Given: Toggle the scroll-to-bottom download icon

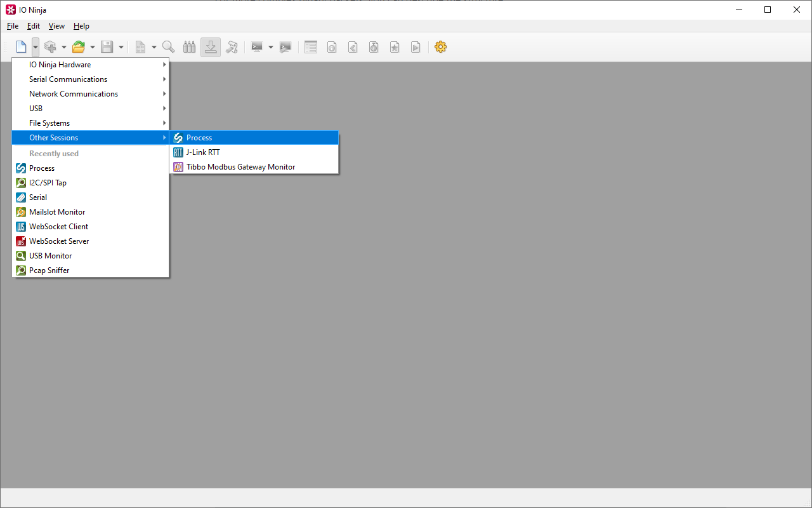Looking at the screenshot, I should 211,47.
